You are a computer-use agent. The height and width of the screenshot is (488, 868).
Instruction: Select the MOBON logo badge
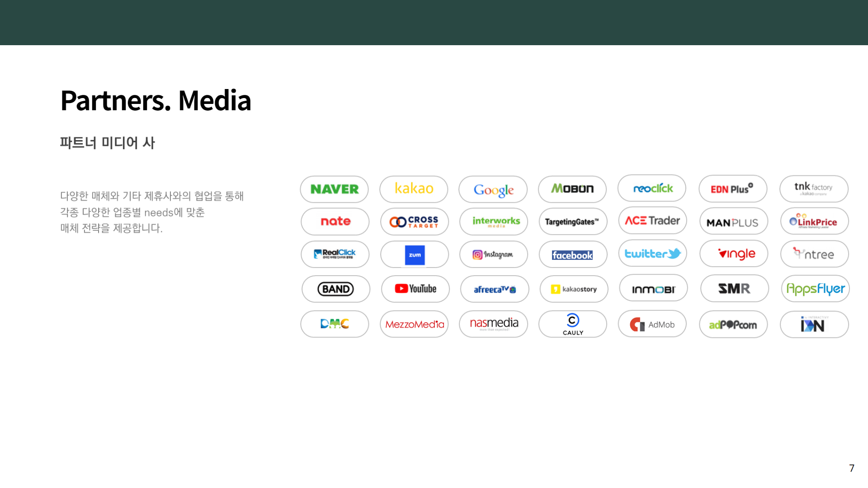pyautogui.click(x=572, y=189)
